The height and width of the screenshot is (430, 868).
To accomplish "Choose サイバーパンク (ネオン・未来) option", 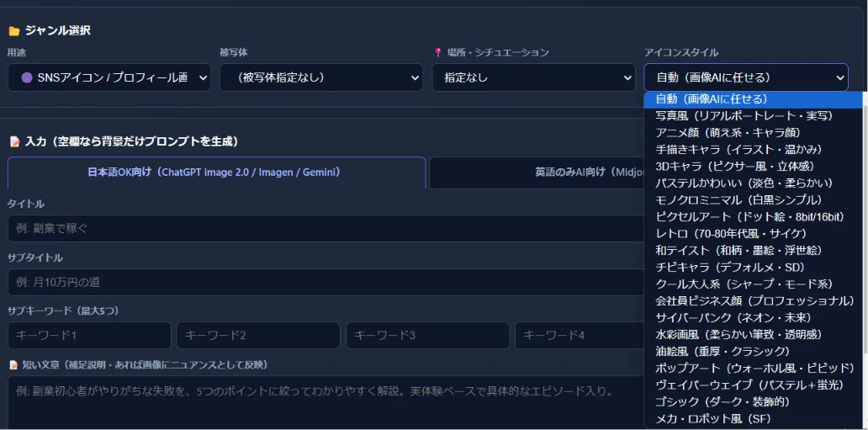I will coord(753,317).
